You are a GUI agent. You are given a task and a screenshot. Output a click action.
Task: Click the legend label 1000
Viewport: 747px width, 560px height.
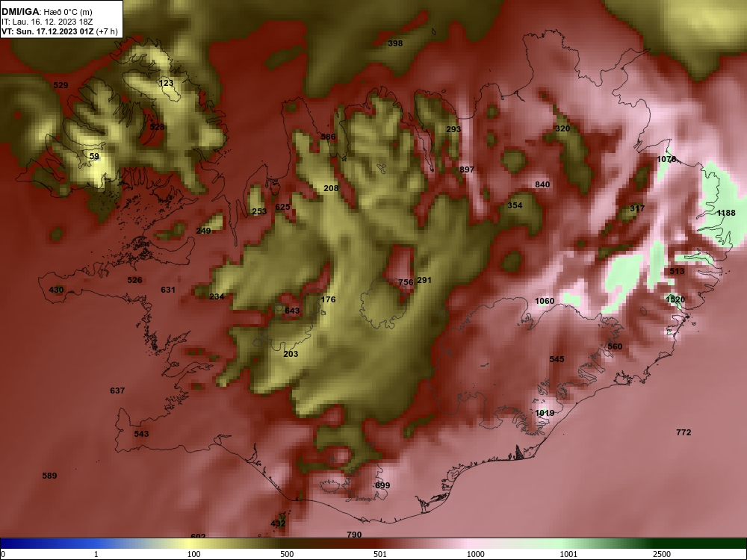(x=475, y=554)
